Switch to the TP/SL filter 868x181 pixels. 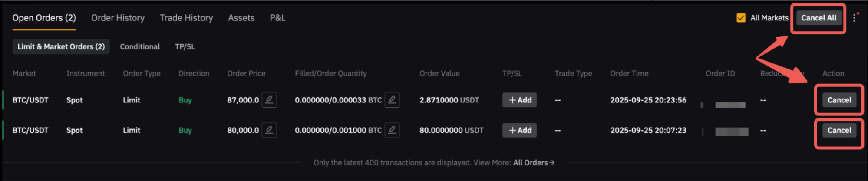[x=185, y=46]
